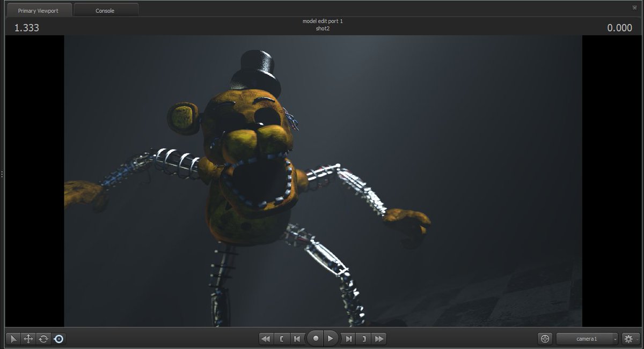The height and width of the screenshot is (349, 644).
Task: Set the playback in point
Action: click(282, 339)
